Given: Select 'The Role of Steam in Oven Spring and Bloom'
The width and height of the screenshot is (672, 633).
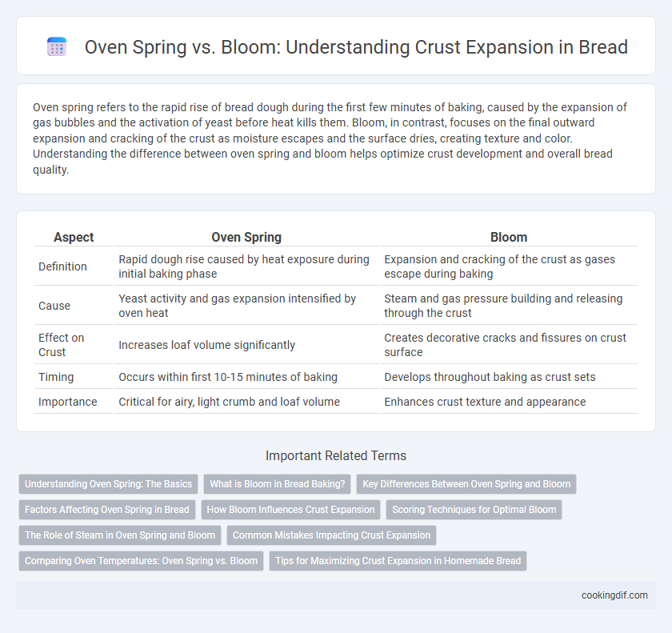Looking at the screenshot, I should pos(120,535).
